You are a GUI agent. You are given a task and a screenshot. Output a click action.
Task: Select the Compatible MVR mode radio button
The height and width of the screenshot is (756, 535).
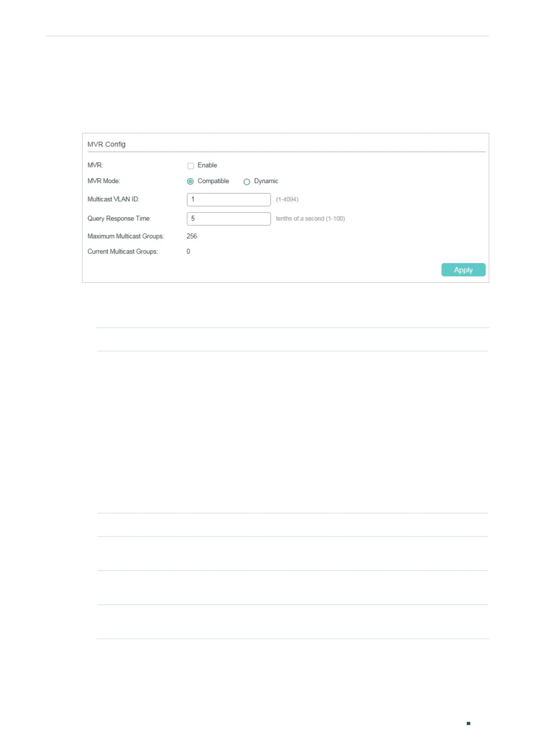(x=190, y=181)
